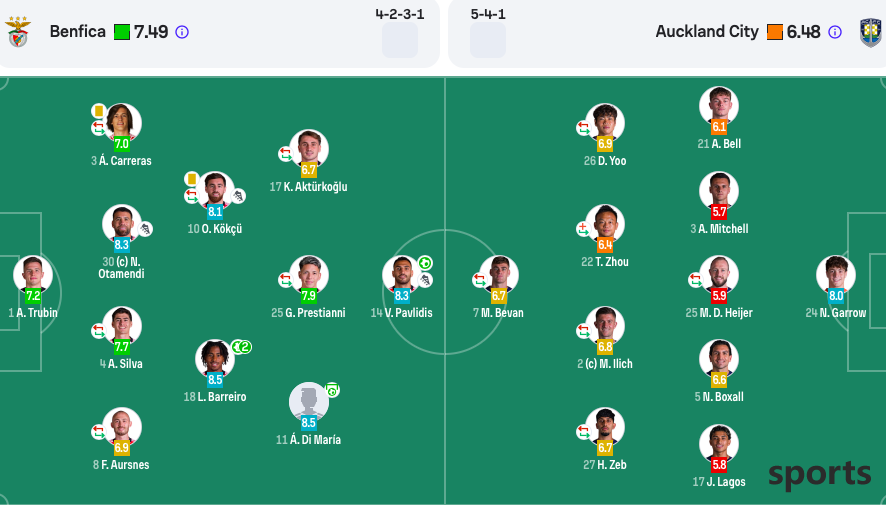Click the Benfica team name
The width and height of the screenshot is (886, 505).
pos(78,32)
